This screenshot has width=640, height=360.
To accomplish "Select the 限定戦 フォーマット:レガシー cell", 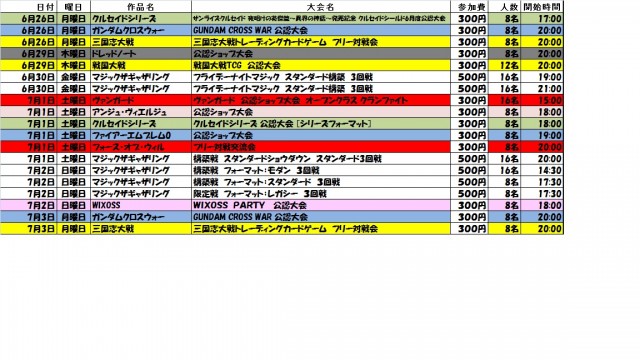I will click(x=321, y=193).
